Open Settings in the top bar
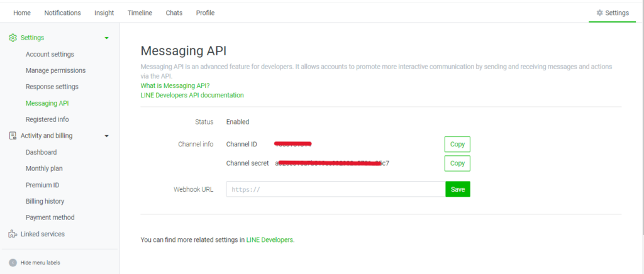 pos(612,13)
